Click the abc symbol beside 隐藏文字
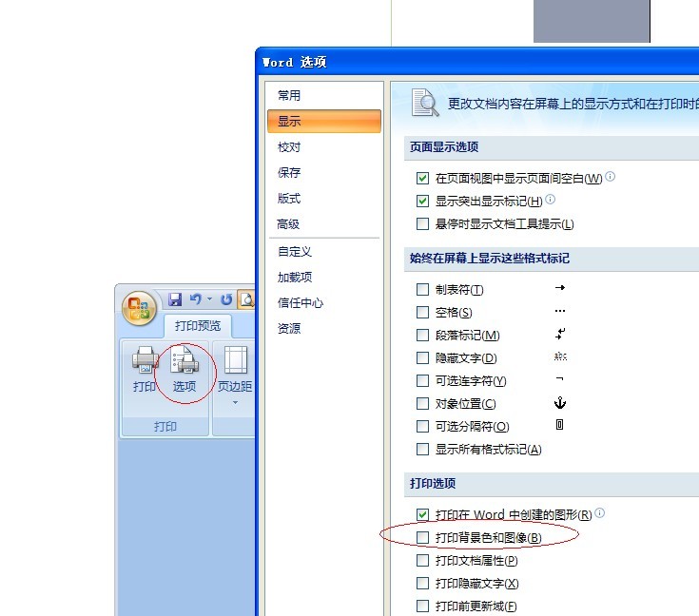 click(560, 356)
